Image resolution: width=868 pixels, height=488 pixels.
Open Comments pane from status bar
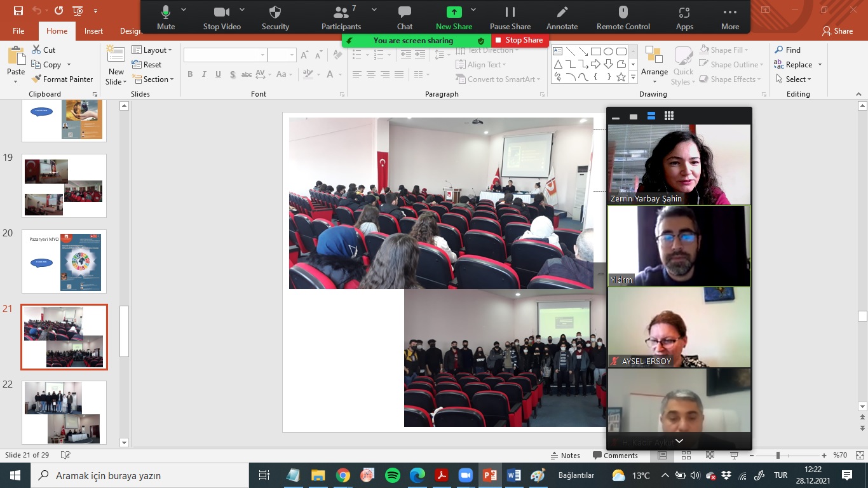[x=616, y=455]
